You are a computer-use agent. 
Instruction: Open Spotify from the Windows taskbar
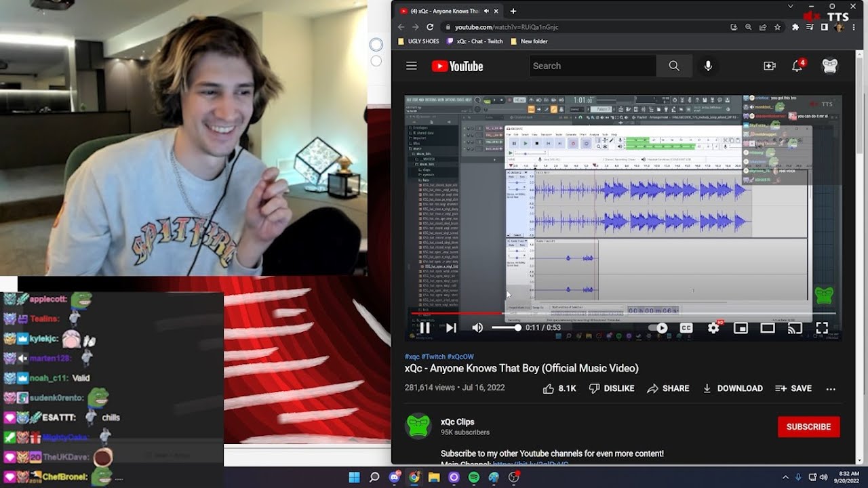(473, 477)
